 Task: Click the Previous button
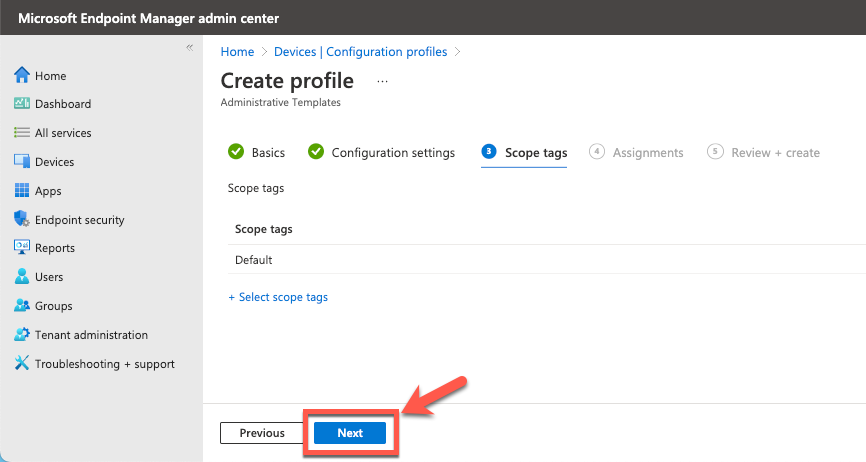click(262, 433)
